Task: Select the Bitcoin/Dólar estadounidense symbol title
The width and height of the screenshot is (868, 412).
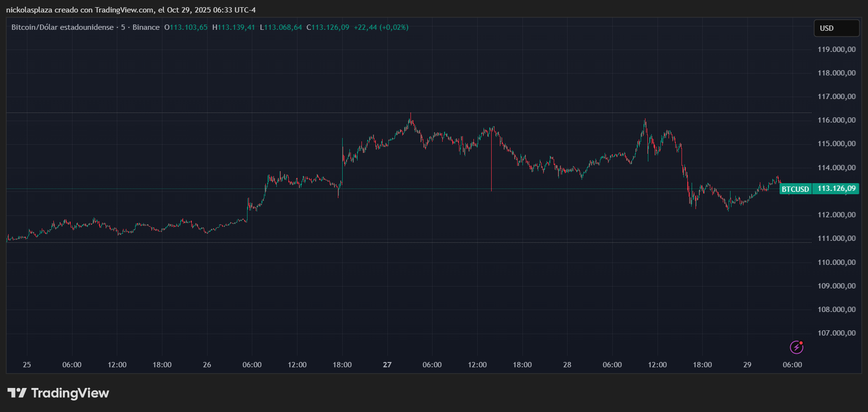Action: (62, 27)
